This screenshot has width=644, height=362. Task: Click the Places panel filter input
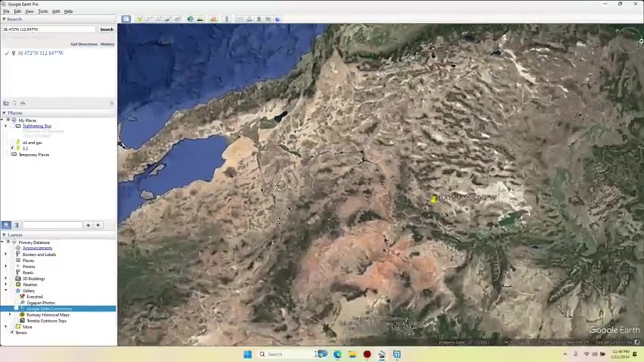point(52,225)
